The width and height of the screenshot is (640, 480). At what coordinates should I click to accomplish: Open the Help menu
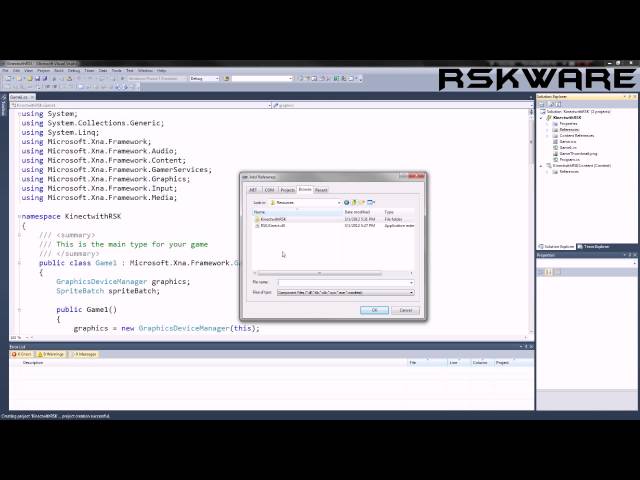coord(162,71)
